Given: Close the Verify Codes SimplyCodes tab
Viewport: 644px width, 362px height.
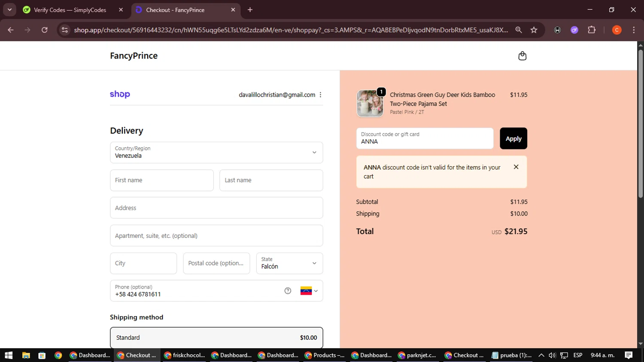Looking at the screenshot, I should 121,10.
